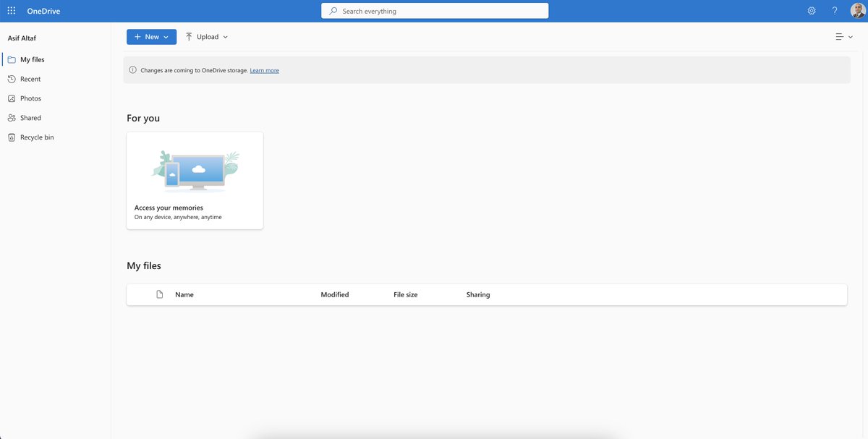Open the Access your memories card
Screen dimensions: 868x439
tap(195, 180)
